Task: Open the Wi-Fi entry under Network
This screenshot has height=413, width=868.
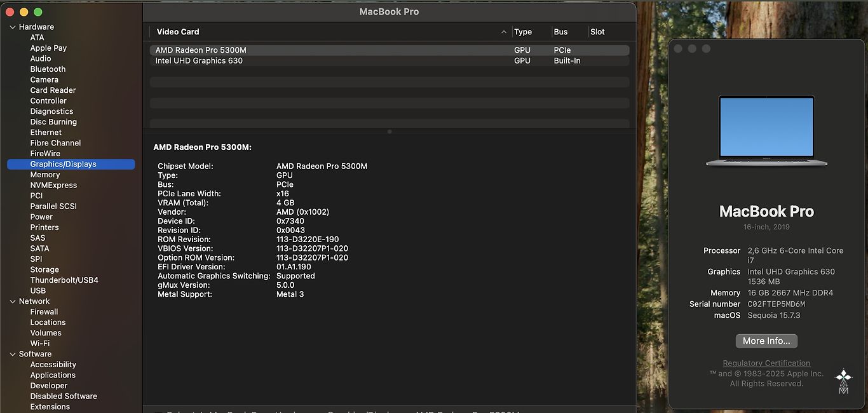Action: 39,344
